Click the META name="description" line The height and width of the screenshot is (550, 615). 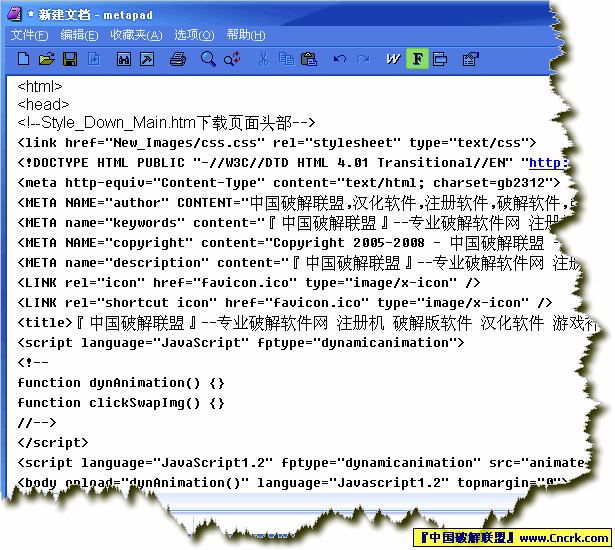tap(298, 263)
